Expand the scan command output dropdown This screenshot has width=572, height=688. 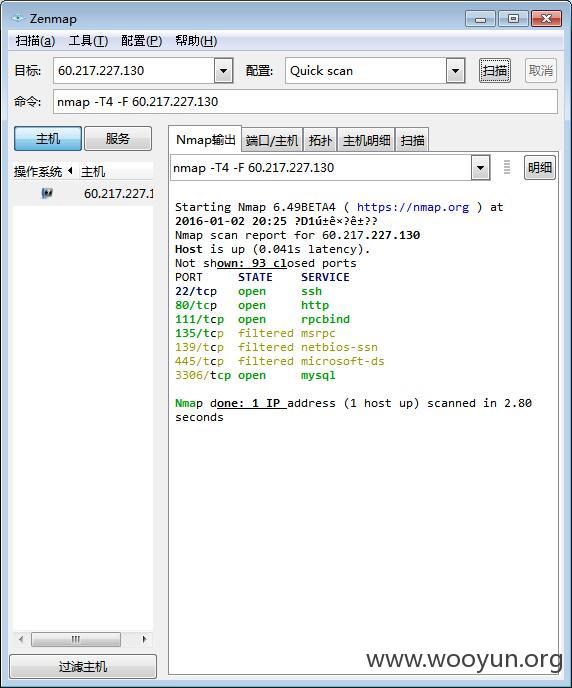tap(481, 167)
